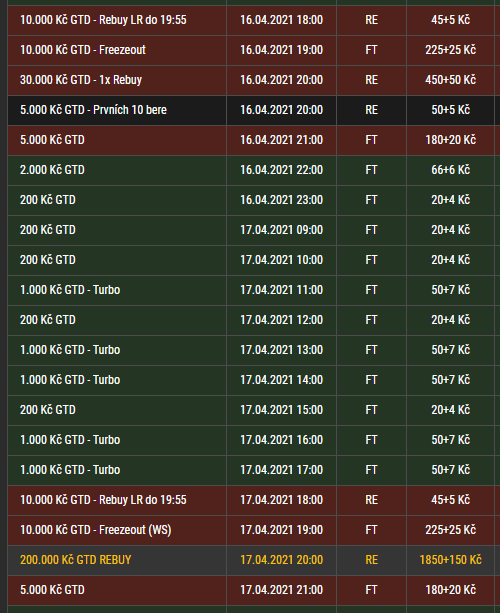Viewport: 500px width, 613px height.
Task: Click the 1850+150 Kč buy-in cell
Action: point(450,560)
